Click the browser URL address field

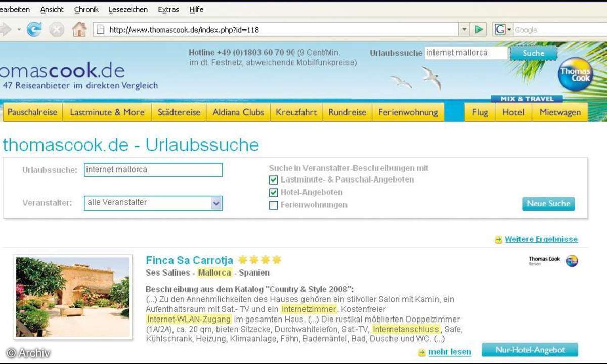click(277, 29)
